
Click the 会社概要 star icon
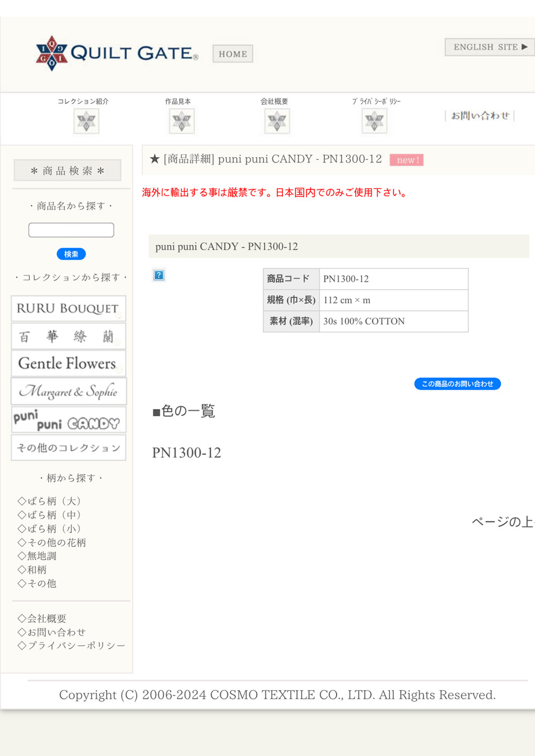coord(277,121)
